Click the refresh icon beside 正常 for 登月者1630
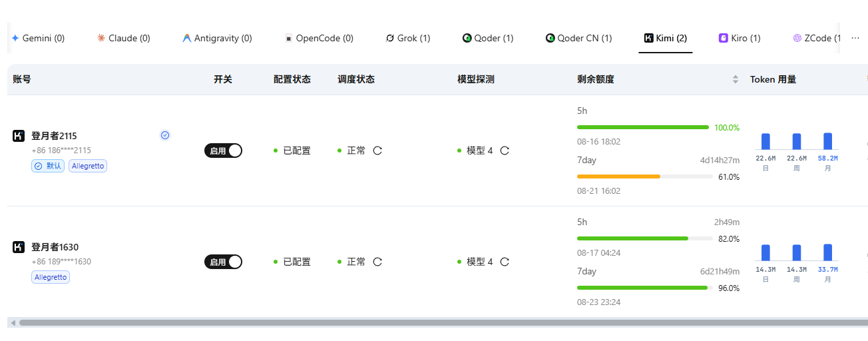 click(x=377, y=262)
